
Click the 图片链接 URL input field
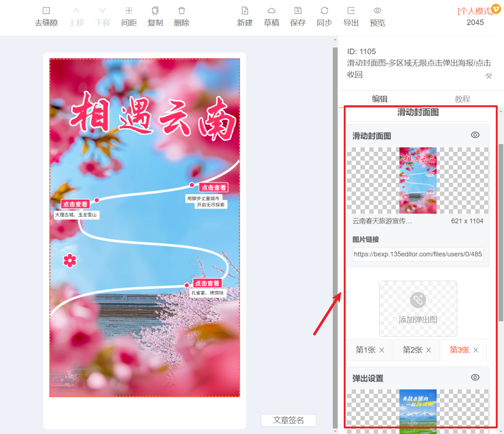click(418, 254)
